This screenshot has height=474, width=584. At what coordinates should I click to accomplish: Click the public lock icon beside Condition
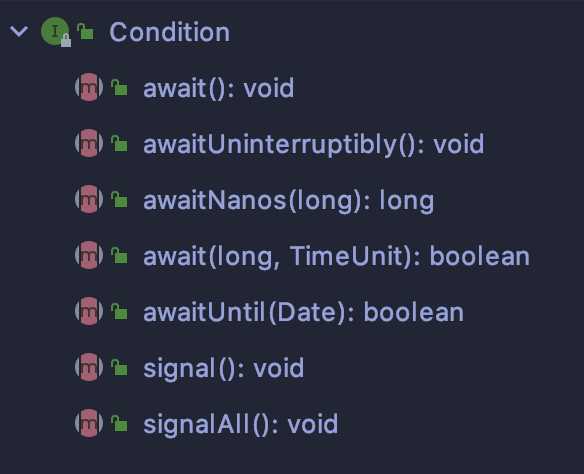(x=86, y=32)
